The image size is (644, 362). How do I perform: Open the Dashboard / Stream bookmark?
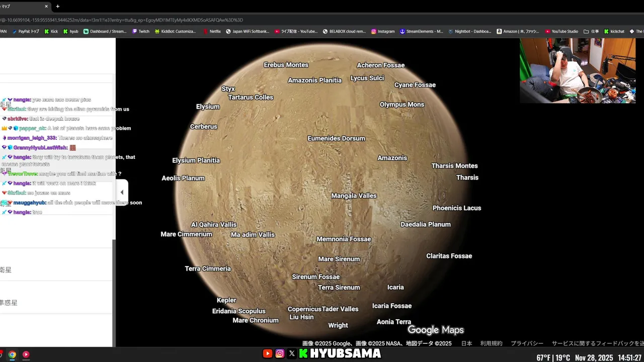[x=105, y=31]
